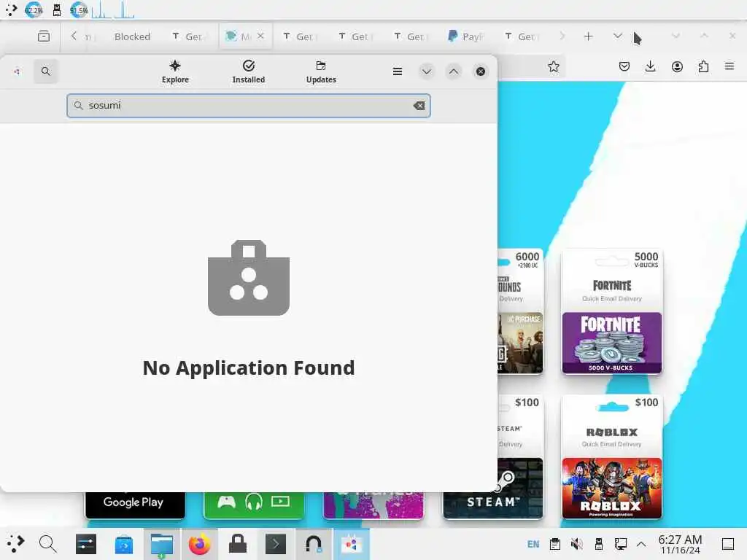Screen dimensions: 747x560
Task: Open the headphone-shaped app in taskbar
Action: 314,544
